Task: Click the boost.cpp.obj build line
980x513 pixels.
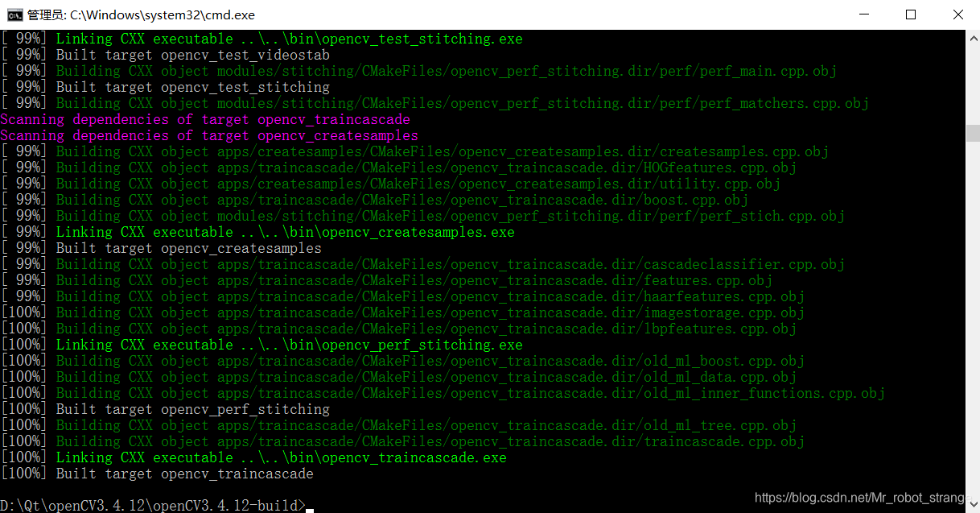Action: (374, 200)
